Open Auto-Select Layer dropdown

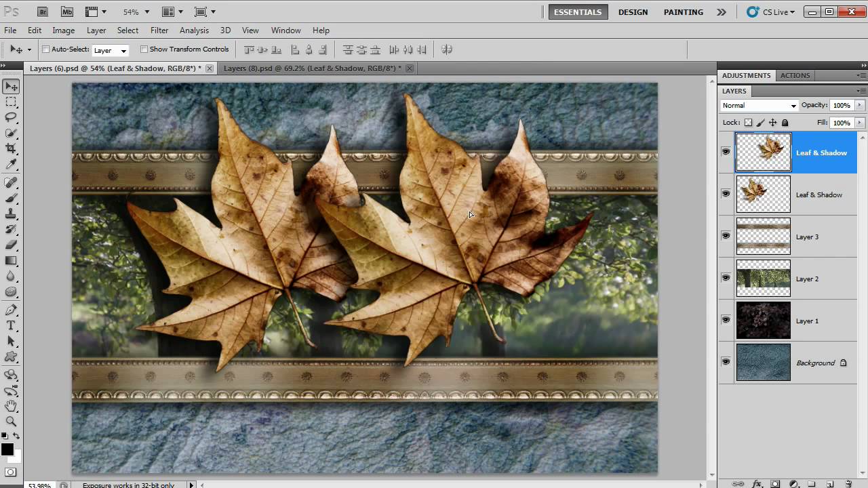click(x=110, y=50)
